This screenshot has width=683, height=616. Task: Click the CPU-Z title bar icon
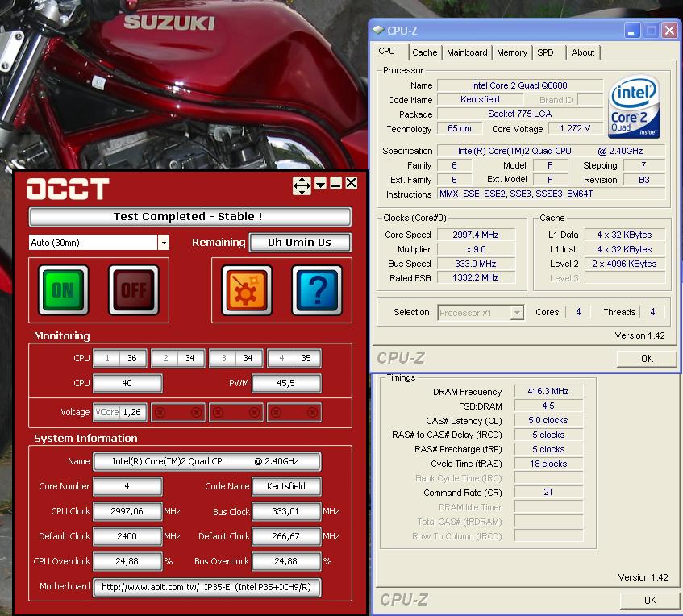(x=378, y=30)
